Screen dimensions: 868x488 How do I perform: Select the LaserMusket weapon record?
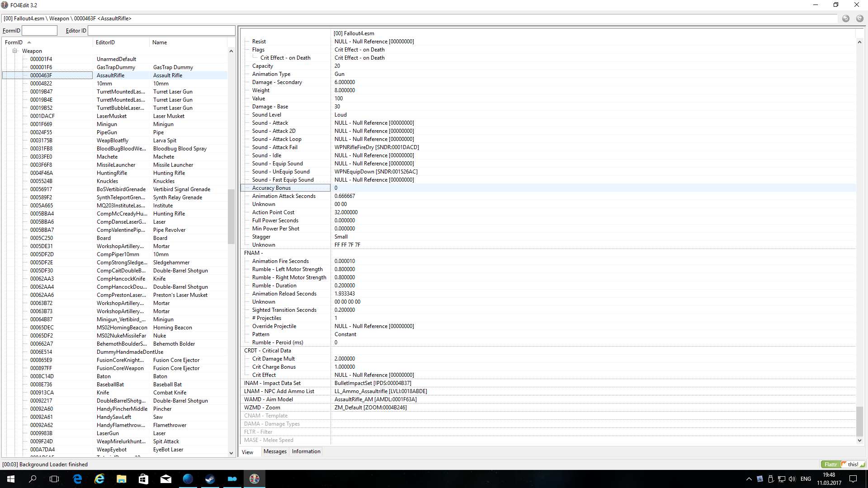(x=112, y=116)
